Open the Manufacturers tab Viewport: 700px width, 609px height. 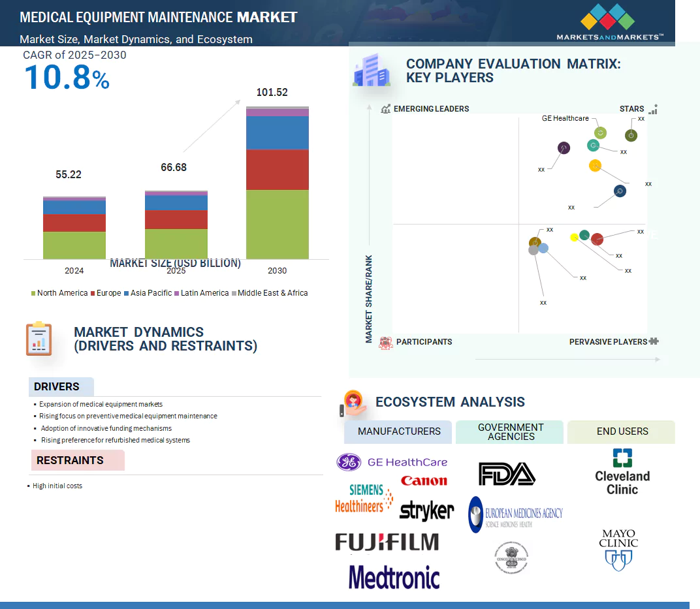(399, 431)
